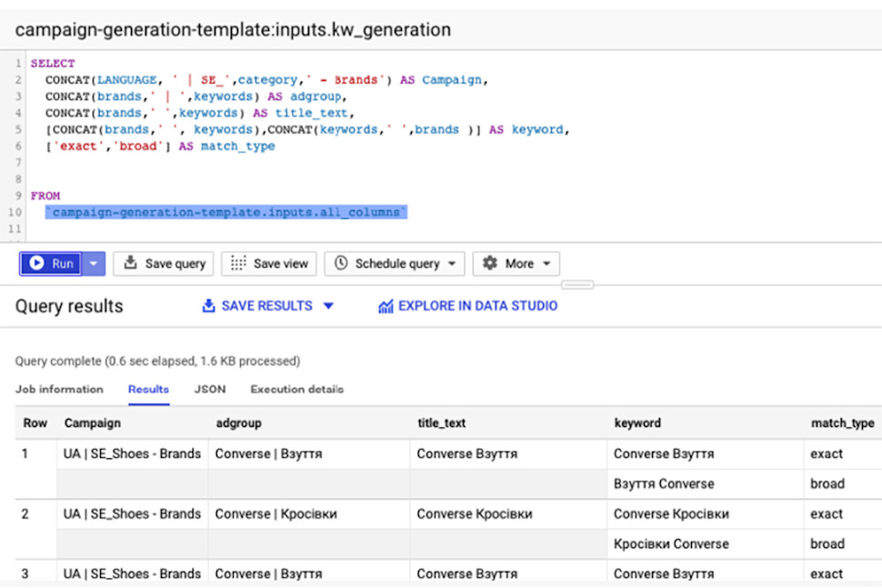Click the Campaign column header

pos(92,423)
